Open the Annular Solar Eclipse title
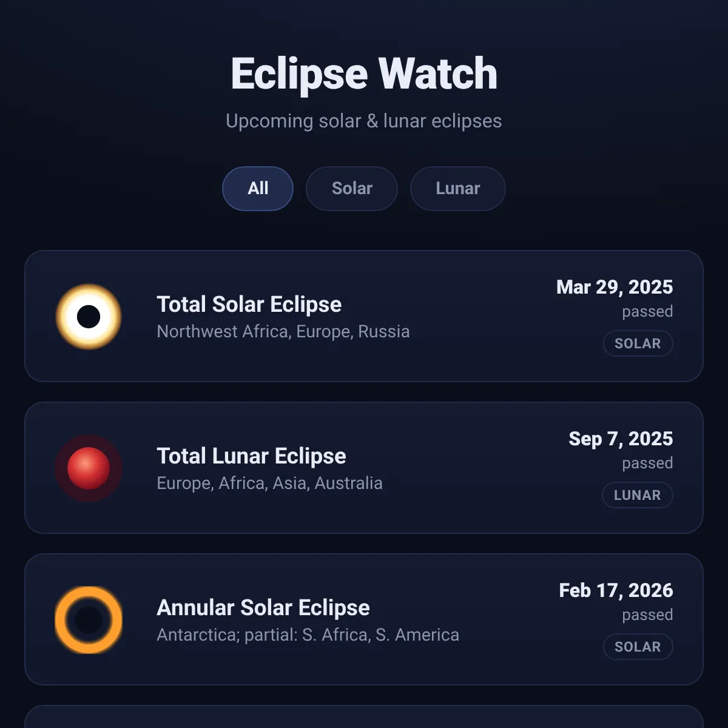The image size is (728, 728). [263, 608]
